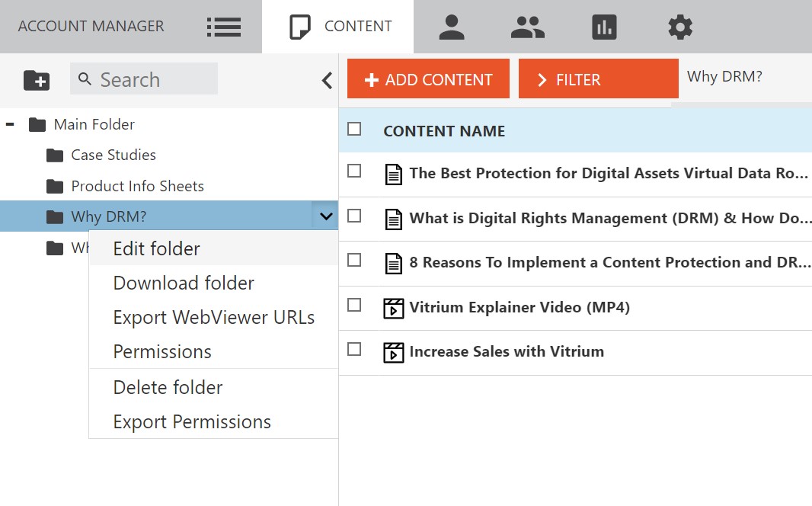Image resolution: width=812 pixels, height=506 pixels.
Task: Create a new folder using the folder-plus icon
Action: click(x=36, y=78)
